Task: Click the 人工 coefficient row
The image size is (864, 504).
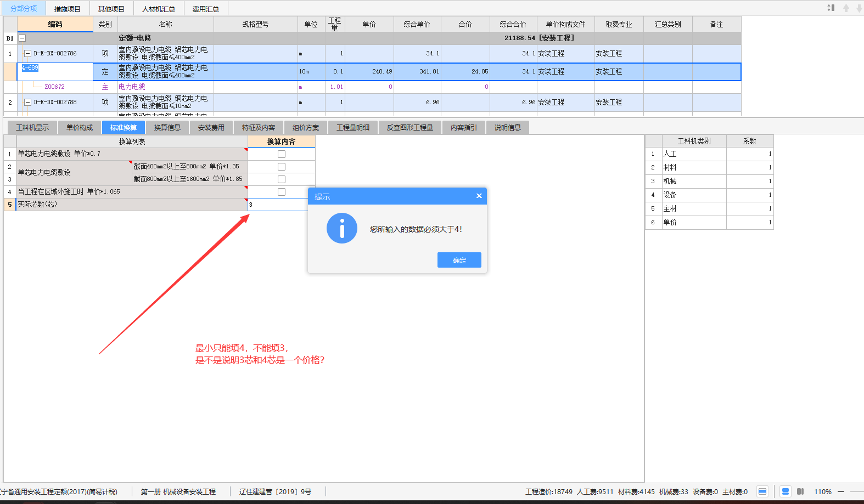Action: coord(709,154)
